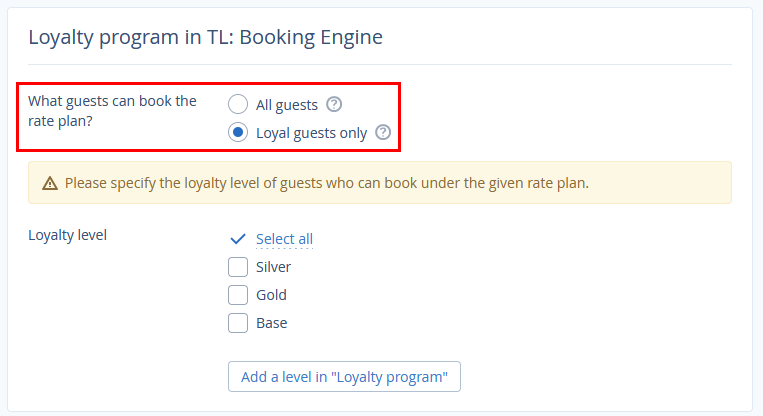Click the Silver label text
This screenshot has height=416, width=763.
[x=273, y=267]
